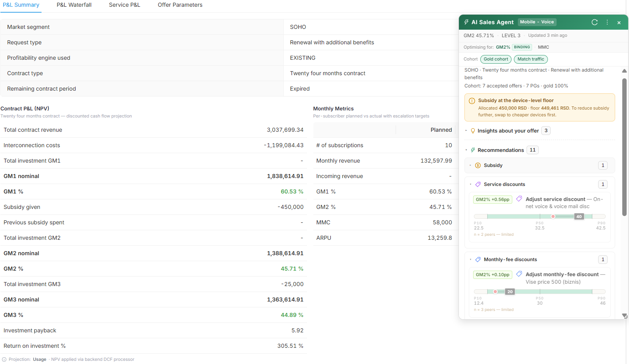
Task: Click the Usage projection label
Action: (40, 359)
